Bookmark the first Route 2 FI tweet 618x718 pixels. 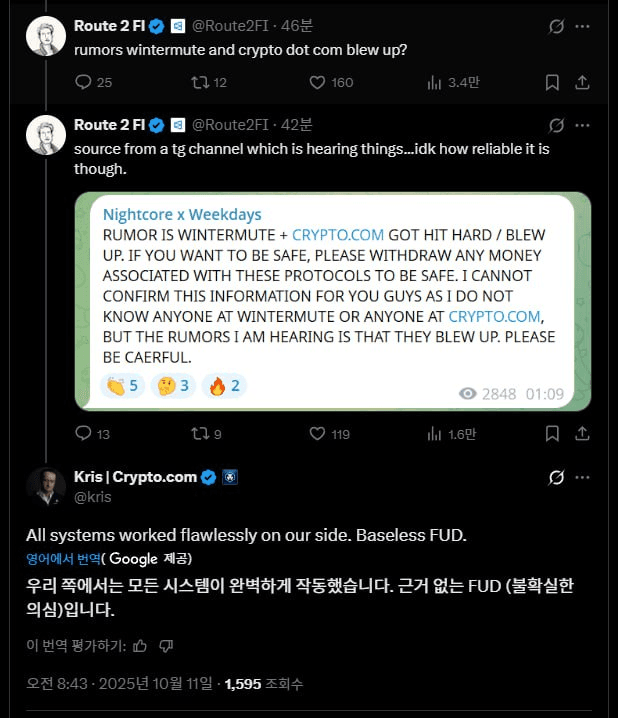[552, 82]
